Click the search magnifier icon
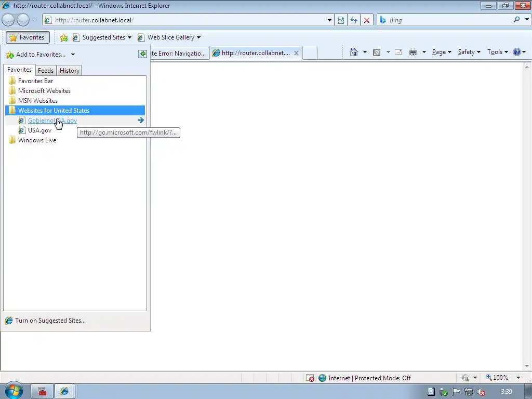 click(517, 20)
